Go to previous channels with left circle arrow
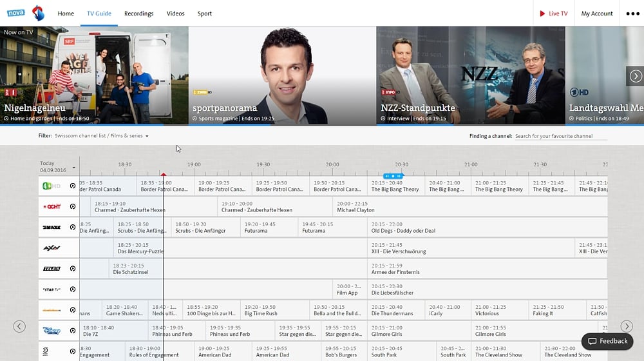The image size is (644, 361). coord(19,326)
